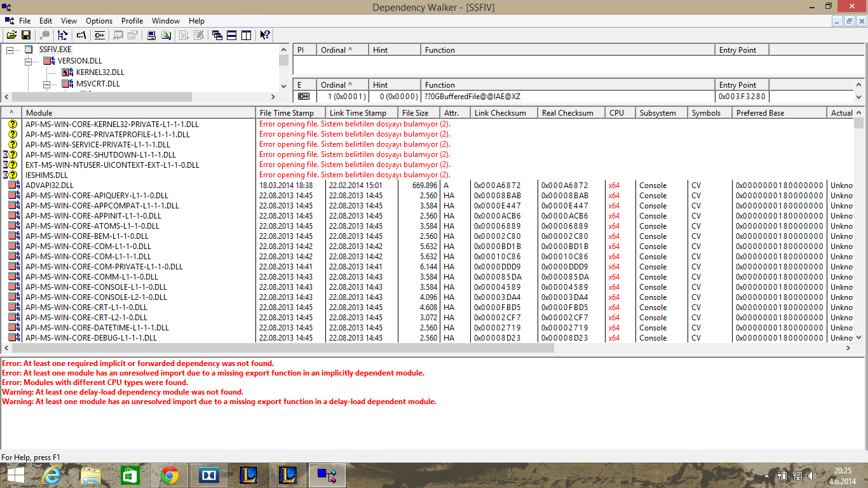Open the Help menu
Viewport: 868px width, 488px height.
pyautogui.click(x=196, y=21)
